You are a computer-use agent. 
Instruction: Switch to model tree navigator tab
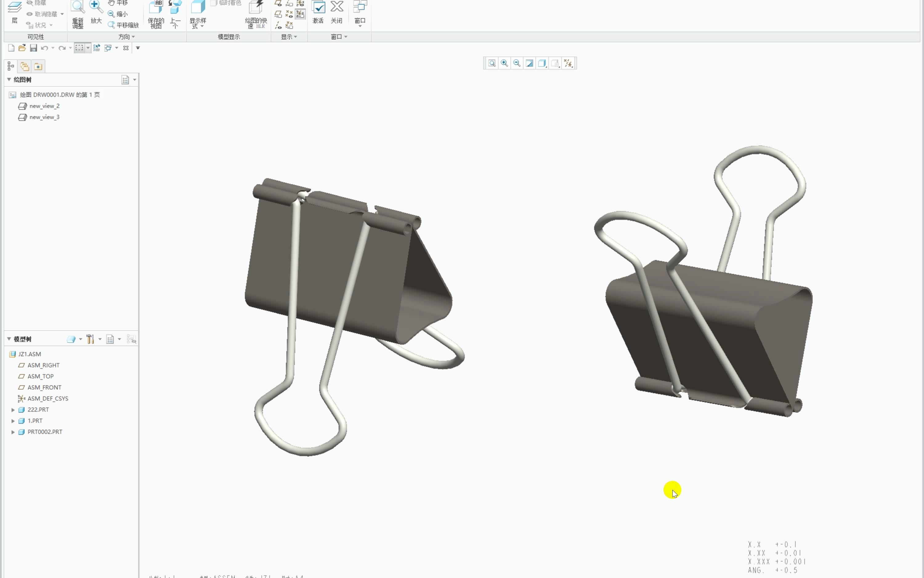[x=11, y=67]
